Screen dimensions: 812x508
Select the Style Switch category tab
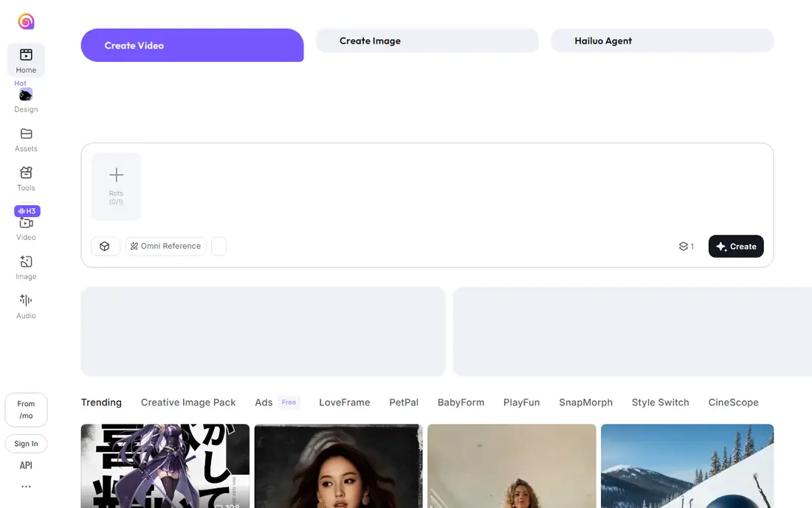click(x=660, y=402)
